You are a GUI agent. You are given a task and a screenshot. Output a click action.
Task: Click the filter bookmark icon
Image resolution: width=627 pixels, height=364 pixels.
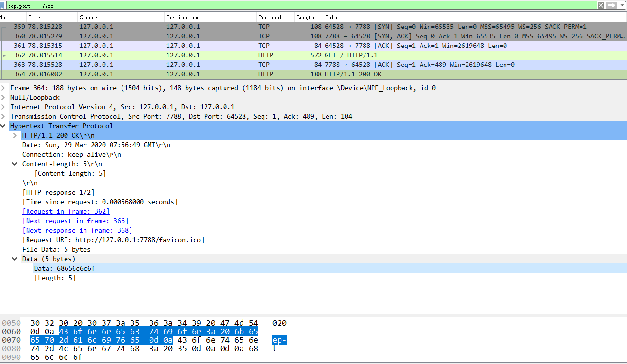coord(4,5)
